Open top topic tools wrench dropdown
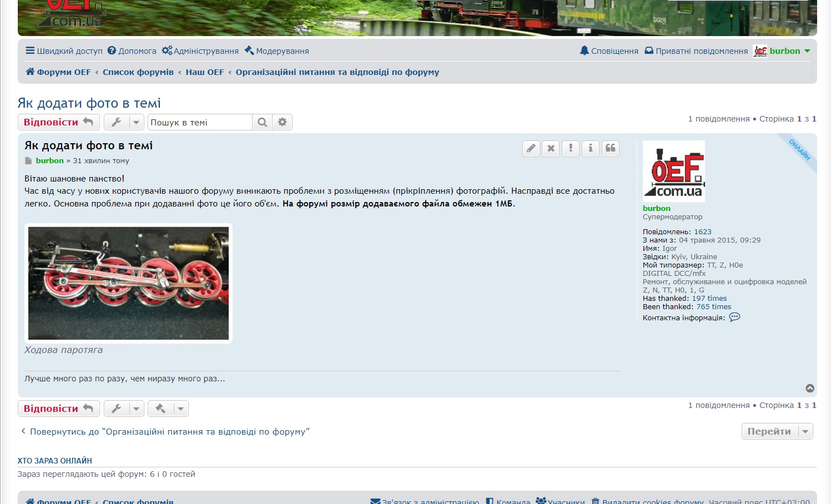 (124, 122)
